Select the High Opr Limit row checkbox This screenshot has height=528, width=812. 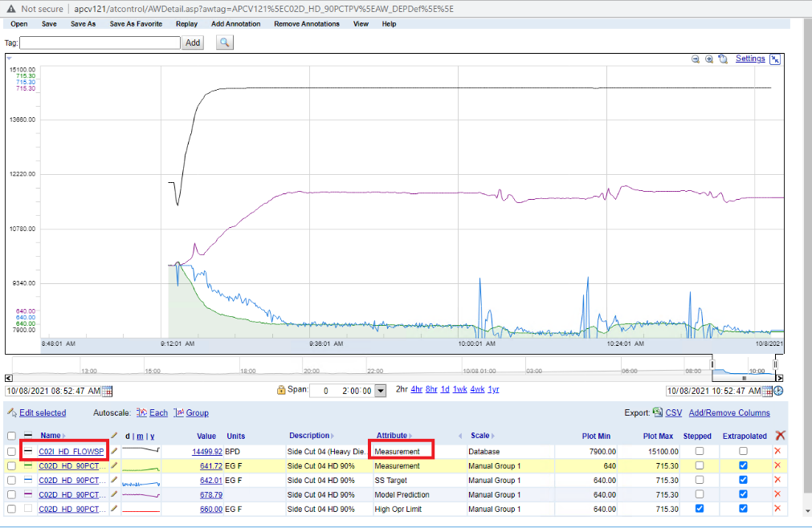(x=11, y=510)
